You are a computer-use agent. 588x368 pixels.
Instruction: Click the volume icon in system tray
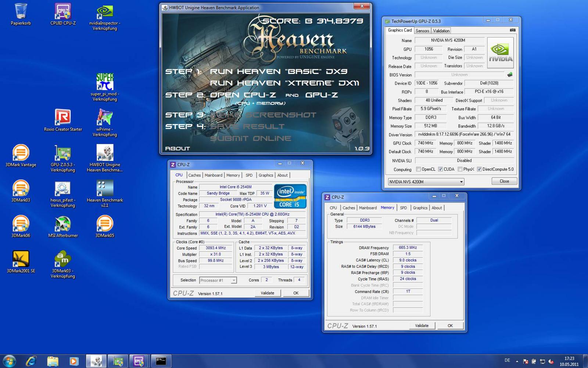pyautogui.click(x=551, y=361)
